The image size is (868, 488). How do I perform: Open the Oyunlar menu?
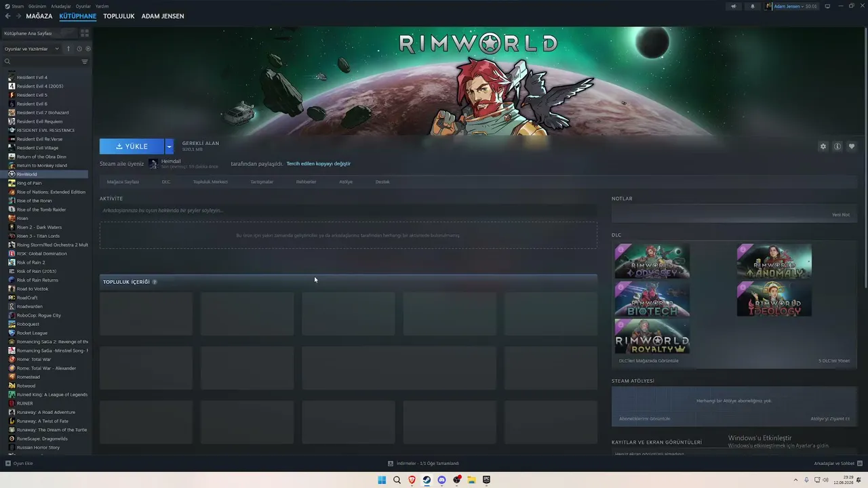83,6
